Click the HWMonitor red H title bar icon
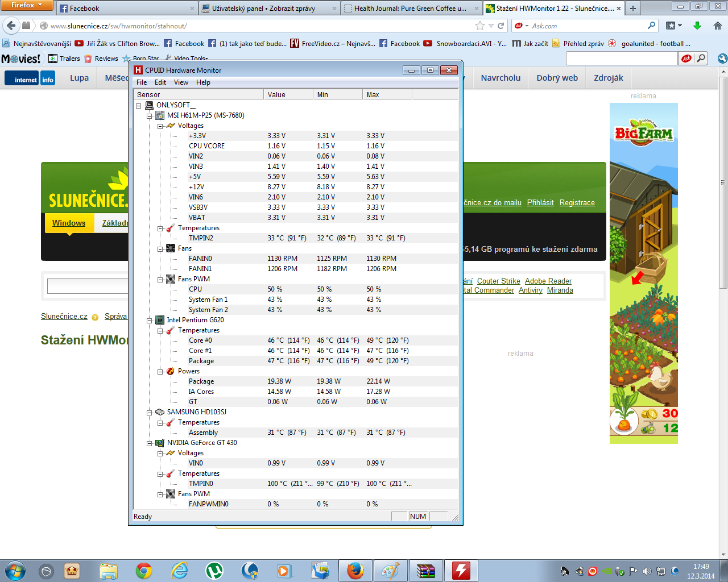Screen dimensions: 728x582 pos(138,70)
